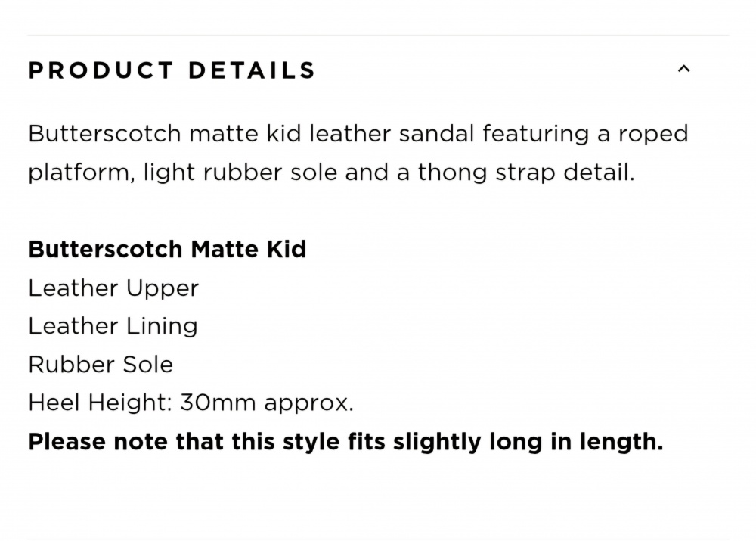Collapse Product Details with the chevron arrow

pos(683,69)
